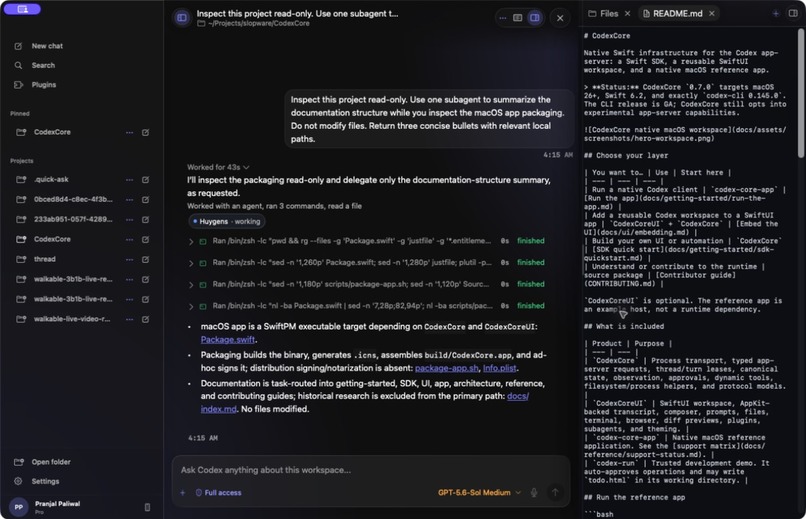Start voice input with microphone icon
The height and width of the screenshot is (519, 806).
coord(534,493)
